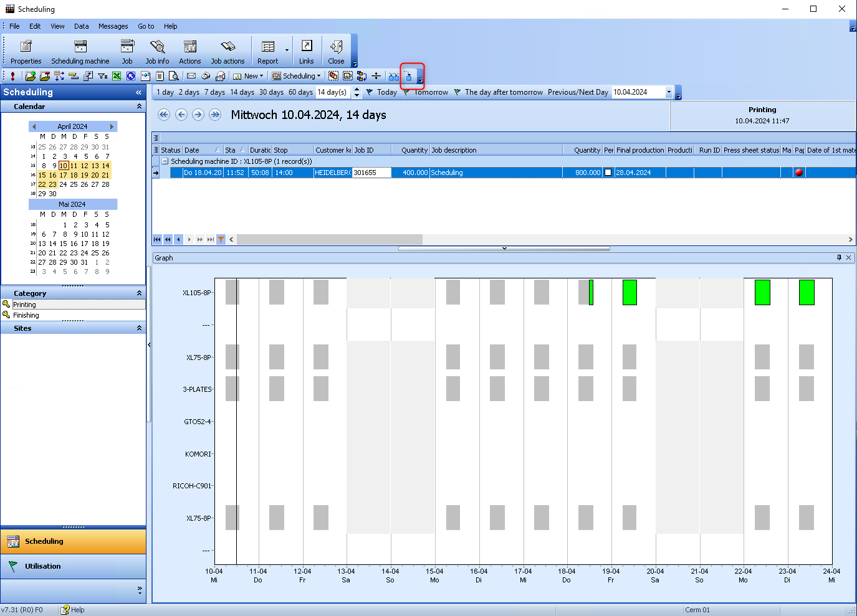Open the Report dropdown arrow

point(287,50)
